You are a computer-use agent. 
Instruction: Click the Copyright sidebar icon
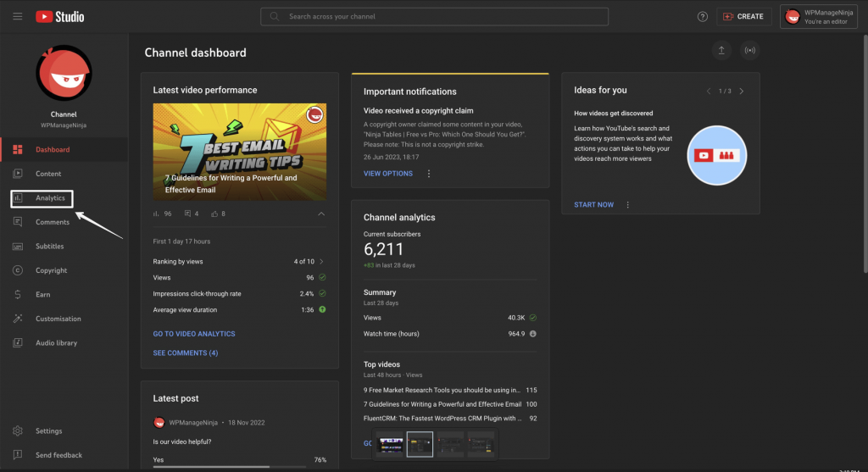pos(18,270)
